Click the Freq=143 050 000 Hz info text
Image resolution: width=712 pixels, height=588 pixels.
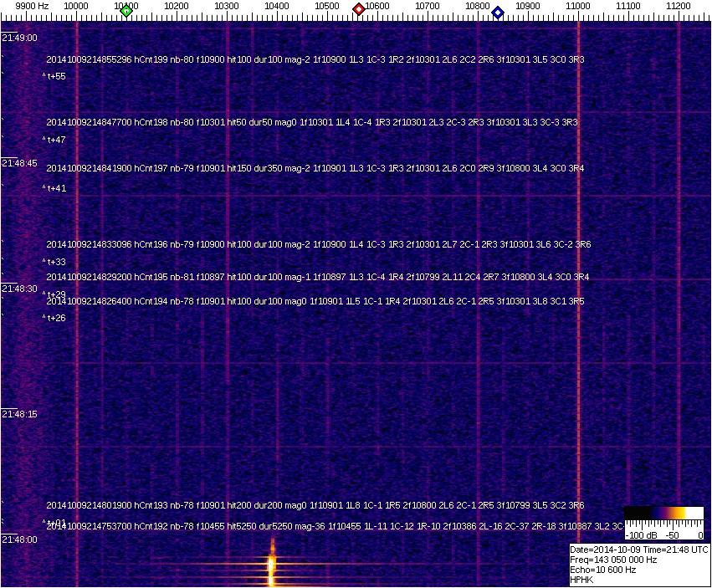pos(612,560)
